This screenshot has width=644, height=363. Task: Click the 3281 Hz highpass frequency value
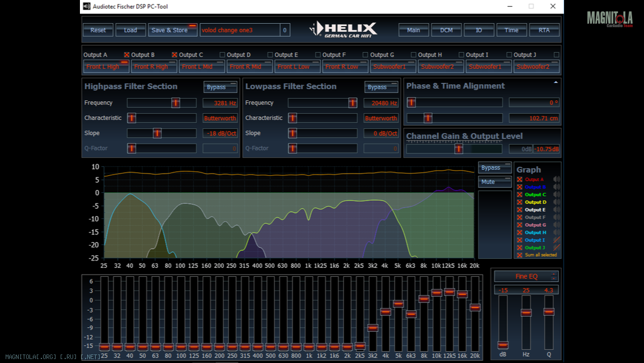point(220,103)
